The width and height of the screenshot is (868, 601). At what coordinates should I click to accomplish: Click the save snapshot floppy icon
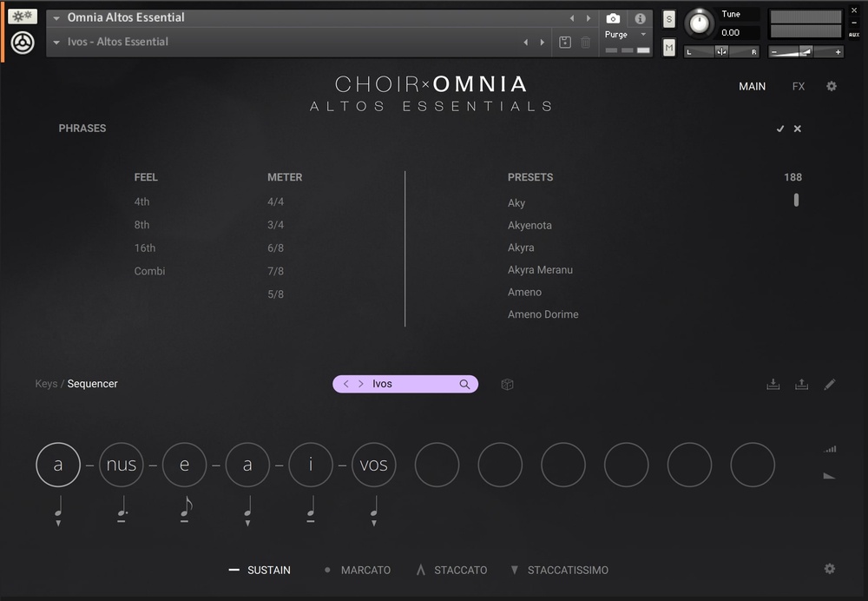564,41
